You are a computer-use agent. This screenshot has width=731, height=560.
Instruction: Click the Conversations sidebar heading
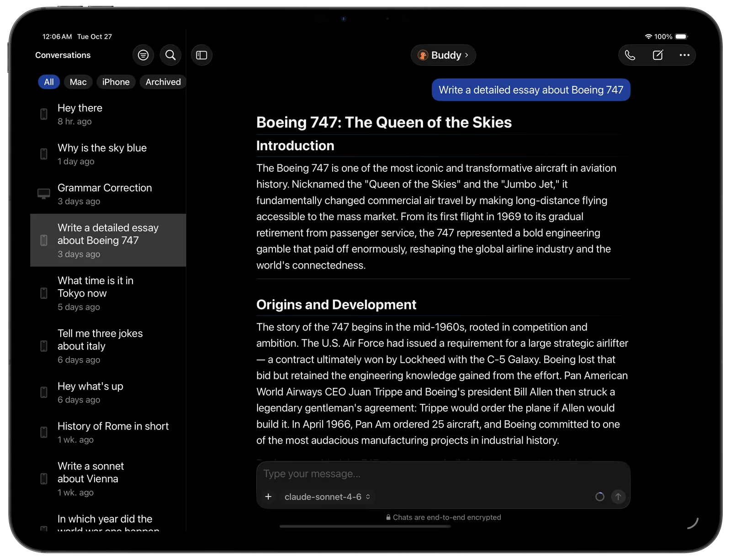pyautogui.click(x=63, y=55)
